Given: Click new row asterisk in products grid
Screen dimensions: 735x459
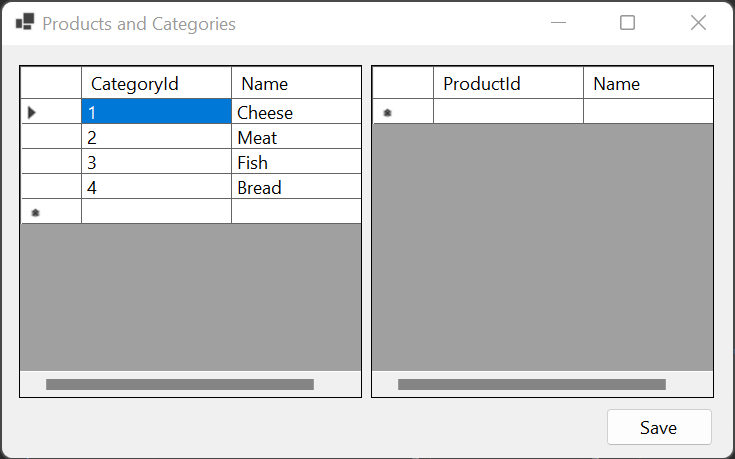Looking at the screenshot, I should click(x=388, y=113).
